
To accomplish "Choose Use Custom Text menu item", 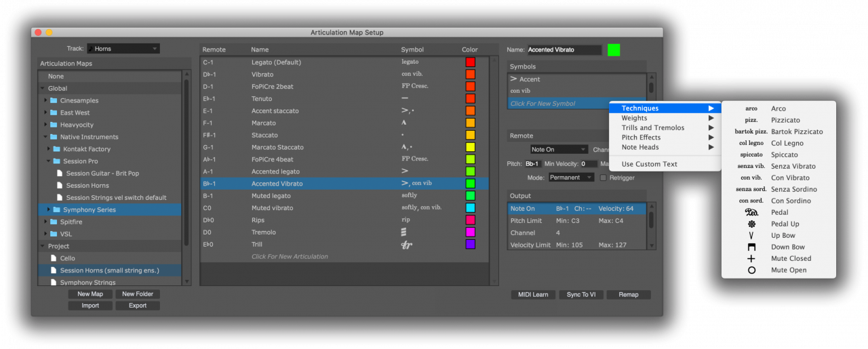I will point(649,164).
